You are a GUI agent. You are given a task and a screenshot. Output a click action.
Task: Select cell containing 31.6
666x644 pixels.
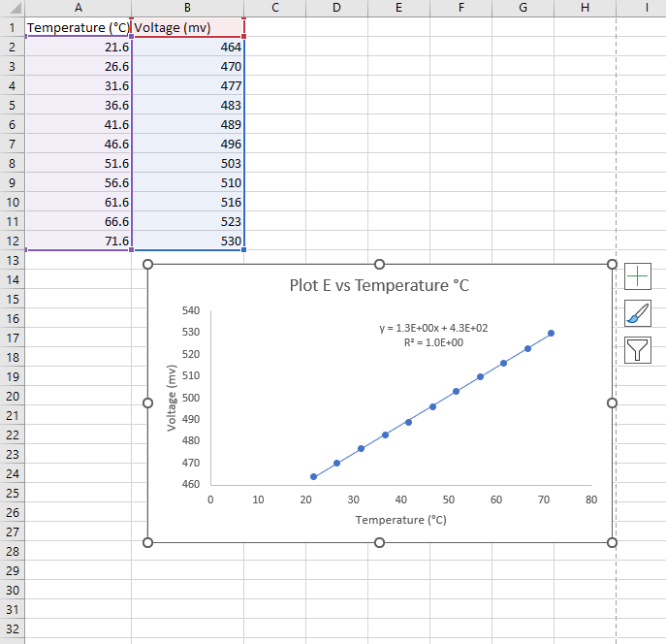[x=79, y=85]
